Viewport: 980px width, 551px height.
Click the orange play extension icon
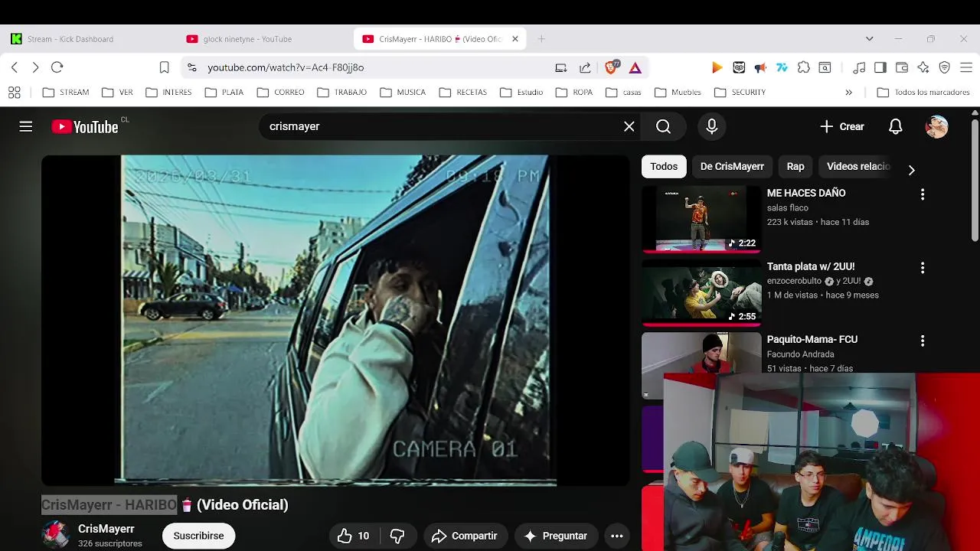click(717, 67)
